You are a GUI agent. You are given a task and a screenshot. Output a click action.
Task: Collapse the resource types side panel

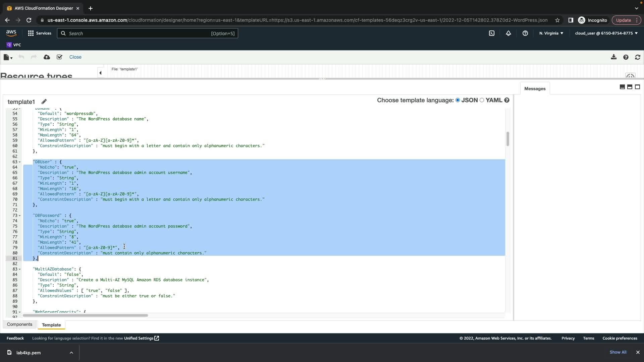(100, 73)
